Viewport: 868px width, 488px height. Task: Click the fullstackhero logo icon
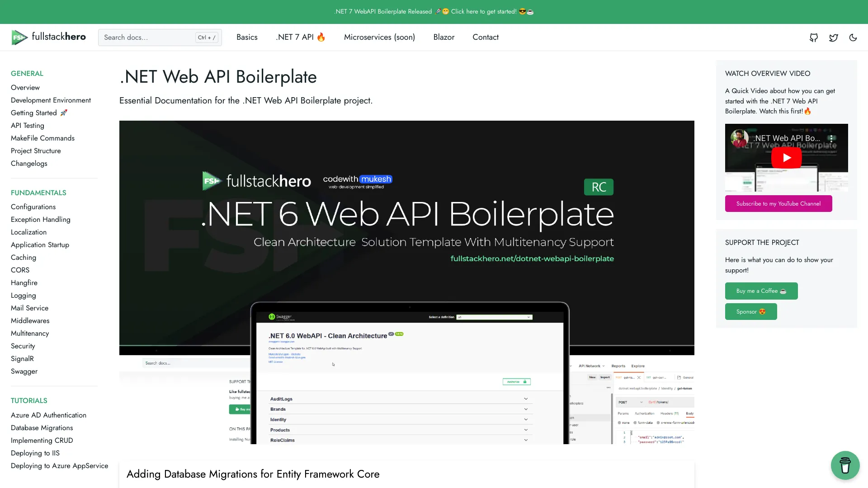(x=20, y=37)
